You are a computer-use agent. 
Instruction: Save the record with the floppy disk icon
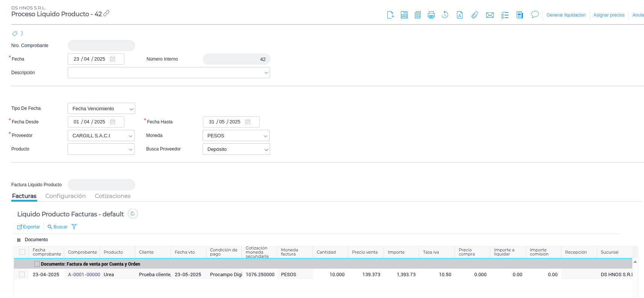click(x=404, y=15)
